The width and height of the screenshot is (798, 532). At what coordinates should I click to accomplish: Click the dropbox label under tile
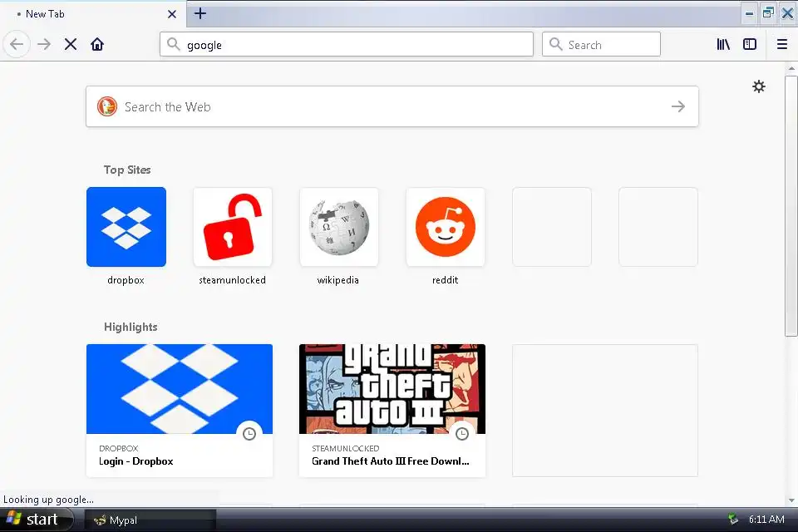pos(126,280)
